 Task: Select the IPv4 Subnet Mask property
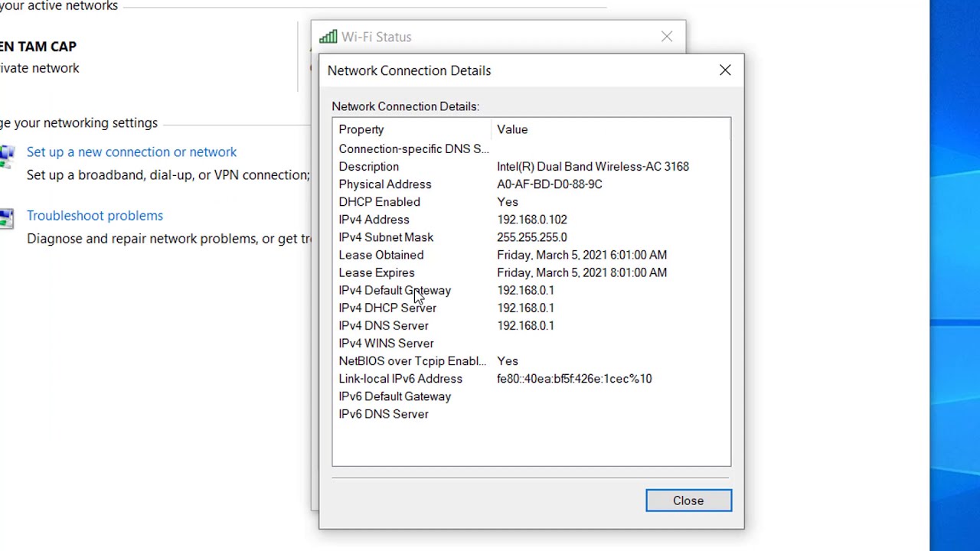386,236
